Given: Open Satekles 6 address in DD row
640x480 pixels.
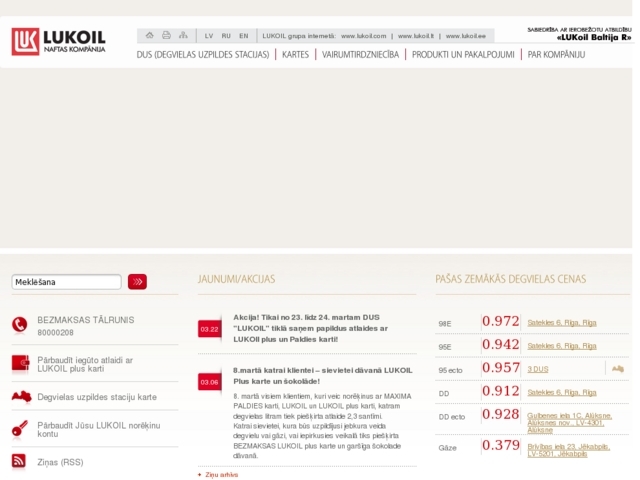Looking at the screenshot, I should click(x=562, y=393).
